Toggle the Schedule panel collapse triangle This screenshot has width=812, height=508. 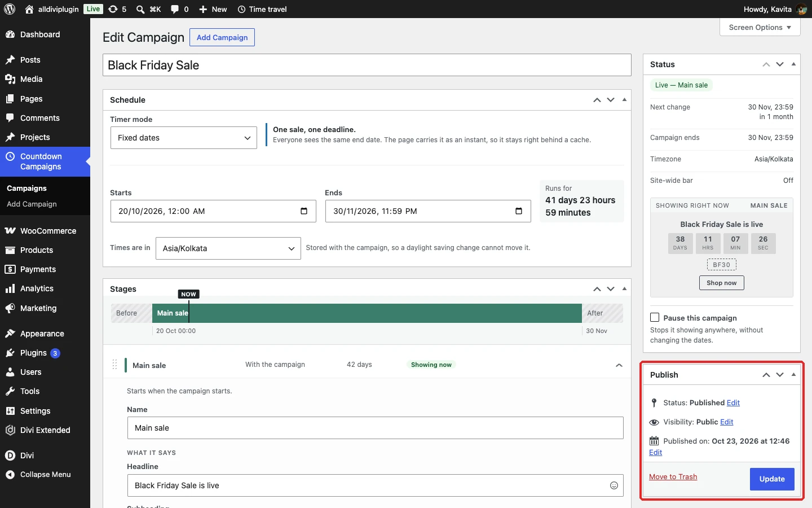624,100
